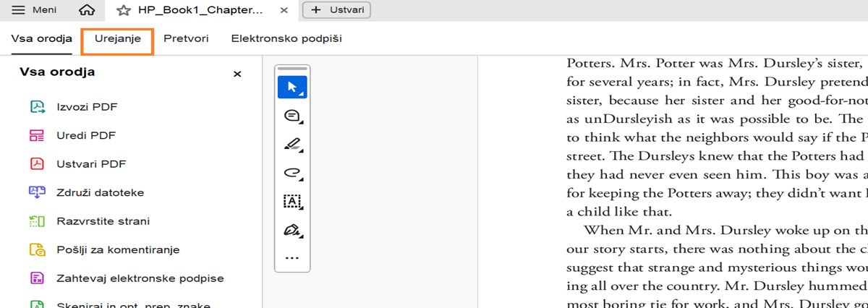Open the Elektronsko podpiši tab
The height and width of the screenshot is (308, 868).
coord(286,38)
